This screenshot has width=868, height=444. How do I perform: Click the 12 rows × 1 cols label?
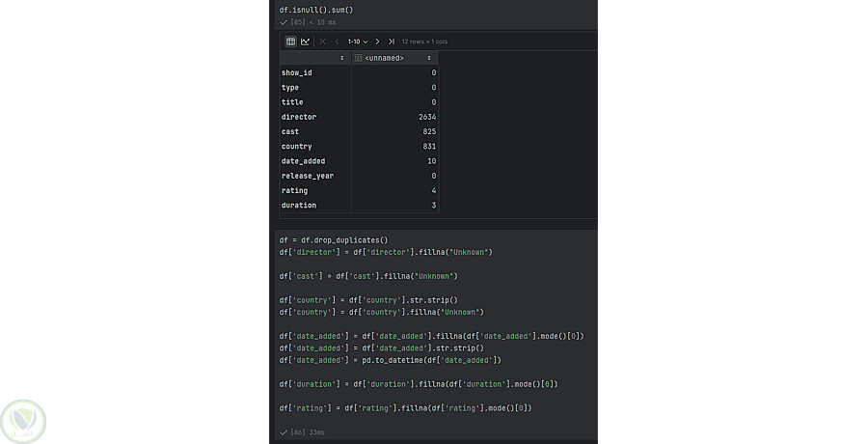click(x=424, y=42)
